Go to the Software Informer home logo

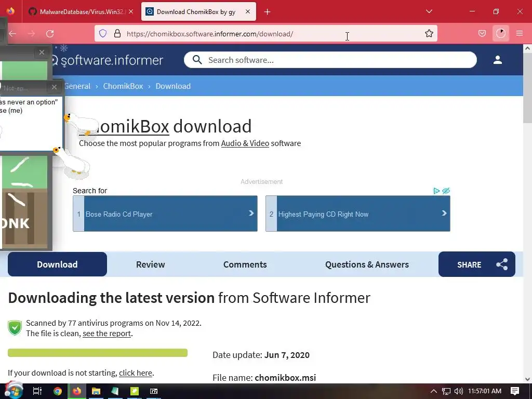click(108, 60)
